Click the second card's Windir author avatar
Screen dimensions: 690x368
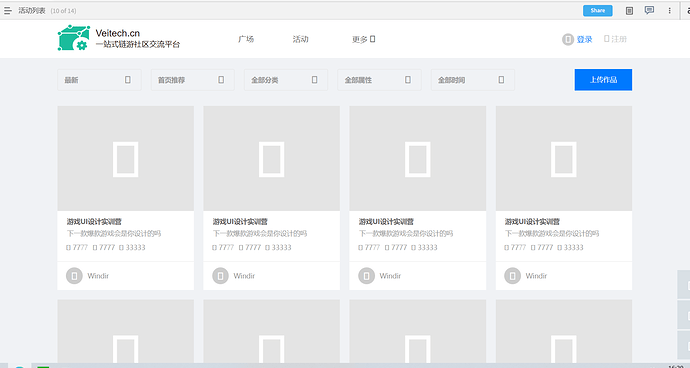pos(220,276)
